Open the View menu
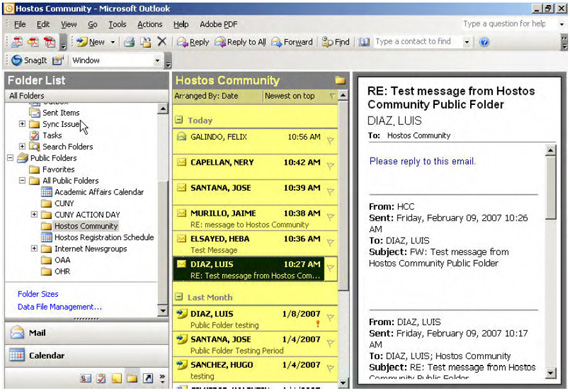Image resolution: width=570 pixels, height=392 pixels. 69,24
